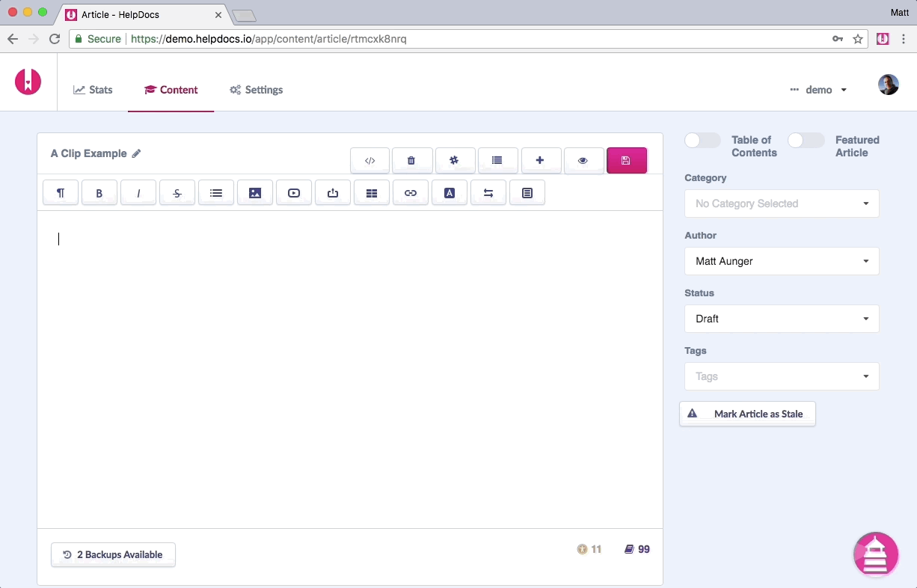
Task: Open the user avatar menu
Action: click(888, 85)
